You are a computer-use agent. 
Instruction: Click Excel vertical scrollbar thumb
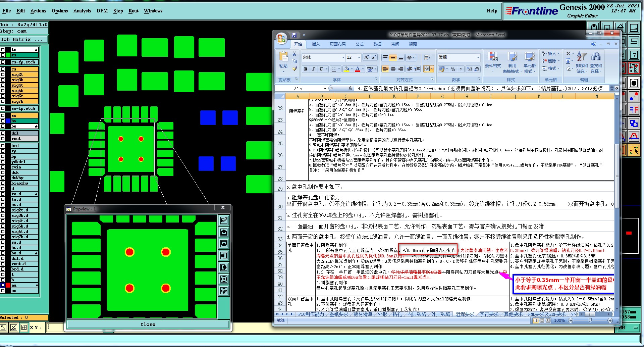coord(616,176)
